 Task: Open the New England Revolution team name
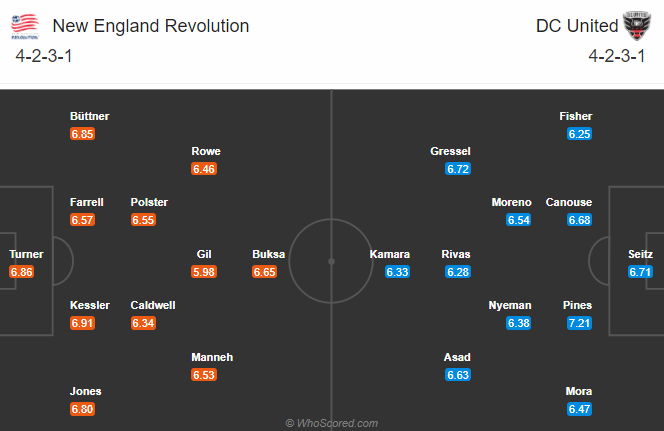(x=151, y=25)
